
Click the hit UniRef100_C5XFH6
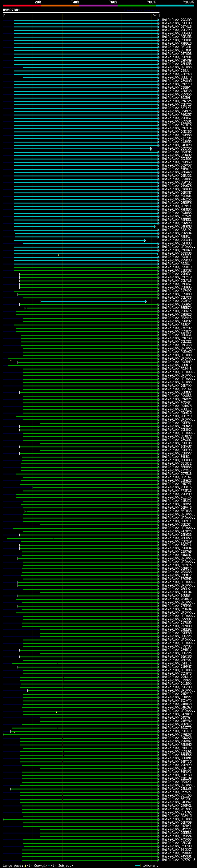point(177,152)
